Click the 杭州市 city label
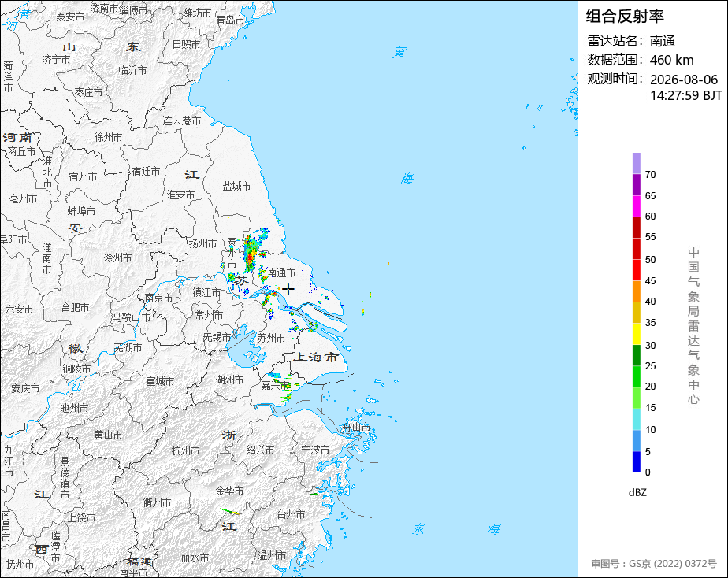This screenshot has height=578, width=728. [185, 450]
